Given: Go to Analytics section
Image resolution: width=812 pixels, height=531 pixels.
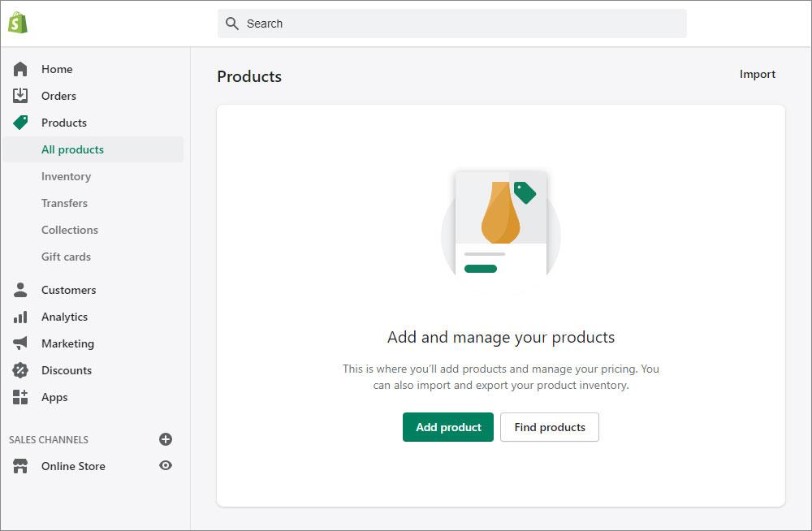Looking at the screenshot, I should coord(64,317).
